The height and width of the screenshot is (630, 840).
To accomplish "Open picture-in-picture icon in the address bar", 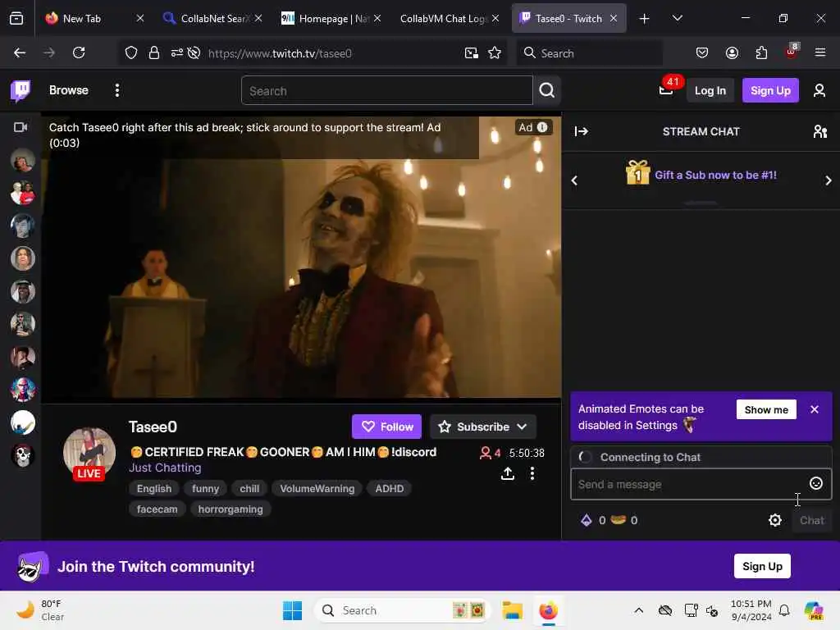I will (x=472, y=52).
